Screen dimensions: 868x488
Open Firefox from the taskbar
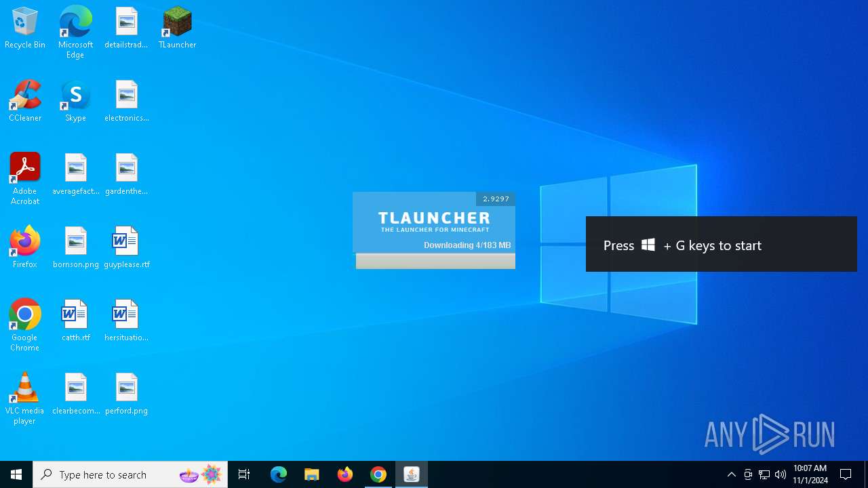click(344, 474)
